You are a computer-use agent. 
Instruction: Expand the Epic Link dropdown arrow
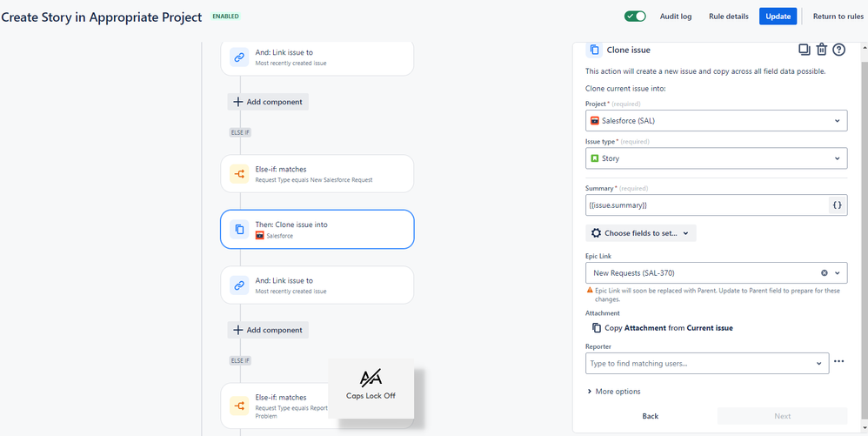point(838,272)
